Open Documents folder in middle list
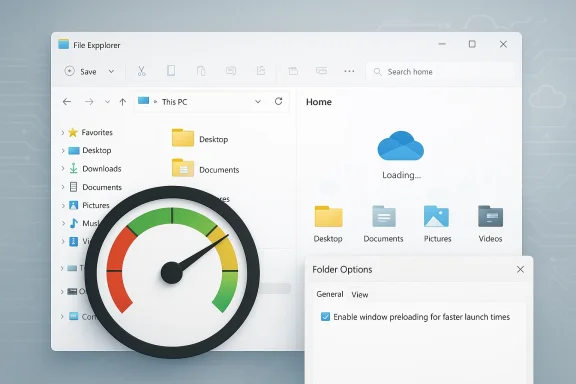Image resolution: width=576 pixels, height=384 pixels. pyautogui.click(x=205, y=168)
